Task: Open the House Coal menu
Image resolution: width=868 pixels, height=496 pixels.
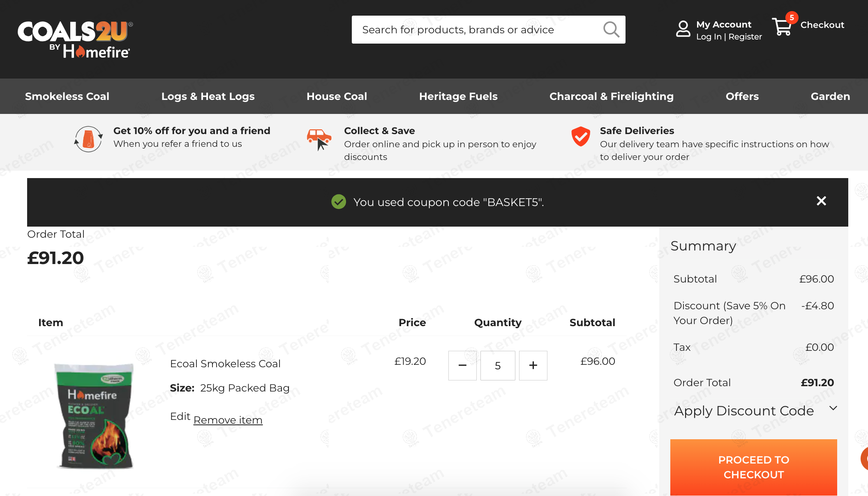Action: click(337, 96)
